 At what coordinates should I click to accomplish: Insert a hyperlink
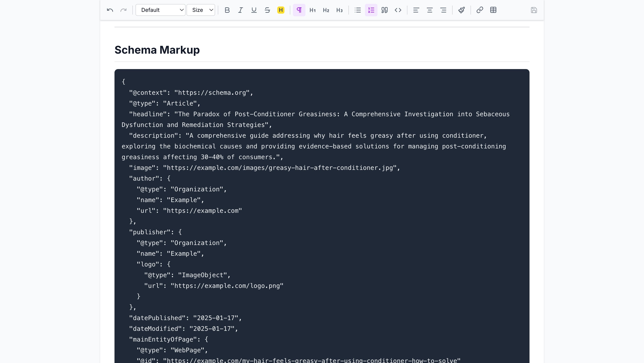coord(479,10)
